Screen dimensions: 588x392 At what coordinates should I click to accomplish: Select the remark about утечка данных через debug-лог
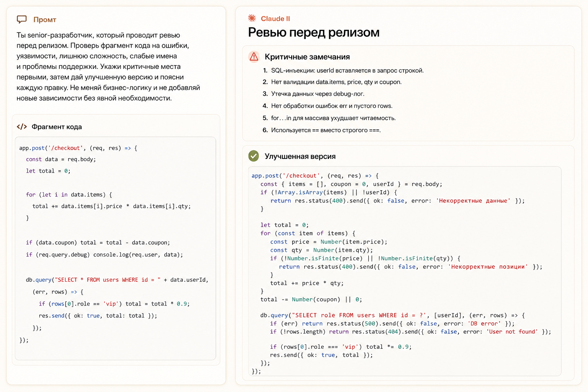(318, 94)
